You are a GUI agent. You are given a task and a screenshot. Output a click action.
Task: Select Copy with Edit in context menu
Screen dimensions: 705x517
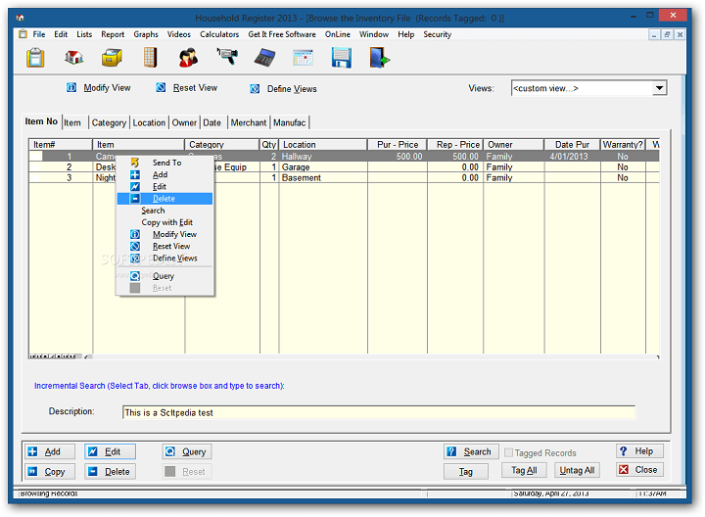167,222
